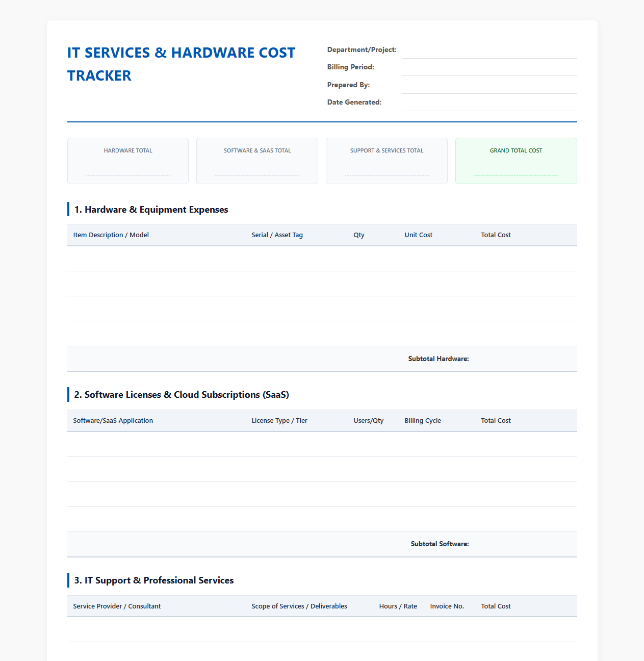Viewport: 644px width, 661px height.
Task: Click the Software/SaaS Application column header
Action: click(113, 421)
